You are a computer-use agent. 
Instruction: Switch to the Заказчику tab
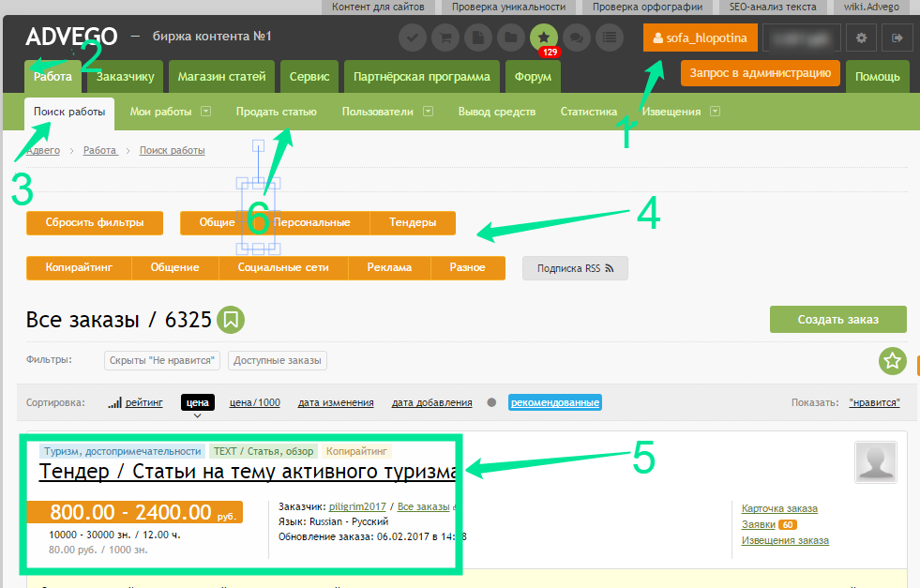[123, 76]
